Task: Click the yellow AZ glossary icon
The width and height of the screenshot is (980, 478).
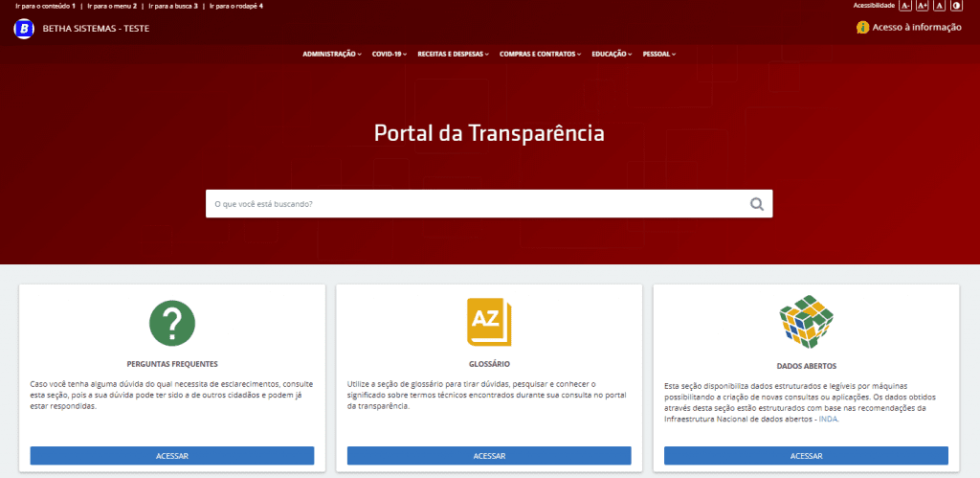Action: [x=489, y=322]
